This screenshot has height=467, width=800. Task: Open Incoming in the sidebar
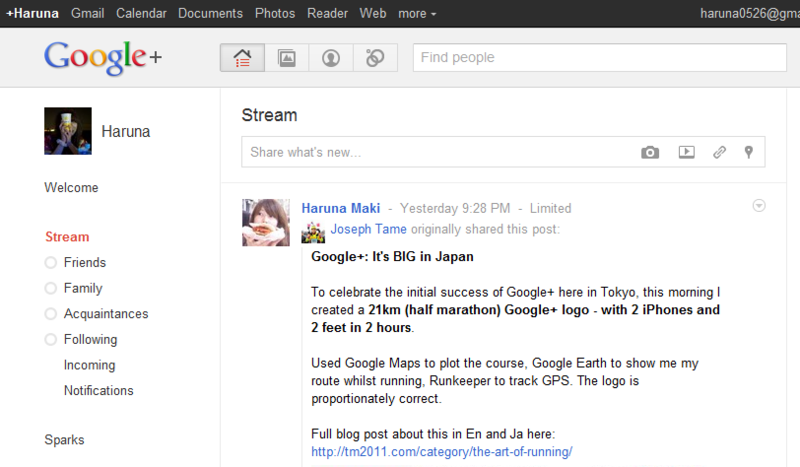(89, 365)
